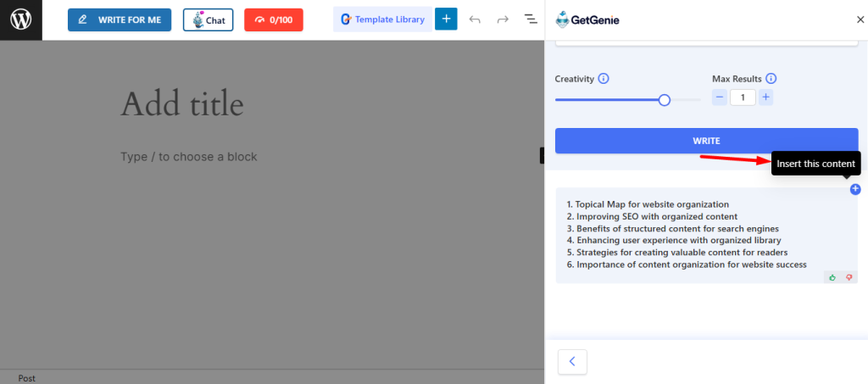Open the document overview list icon
This screenshot has width=868, height=384.
click(x=531, y=19)
